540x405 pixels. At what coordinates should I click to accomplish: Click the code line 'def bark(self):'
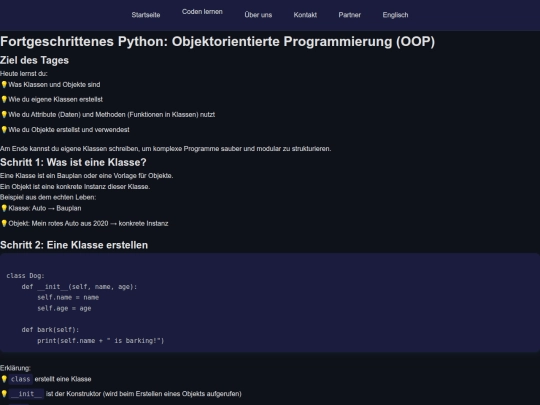pyautogui.click(x=50, y=330)
